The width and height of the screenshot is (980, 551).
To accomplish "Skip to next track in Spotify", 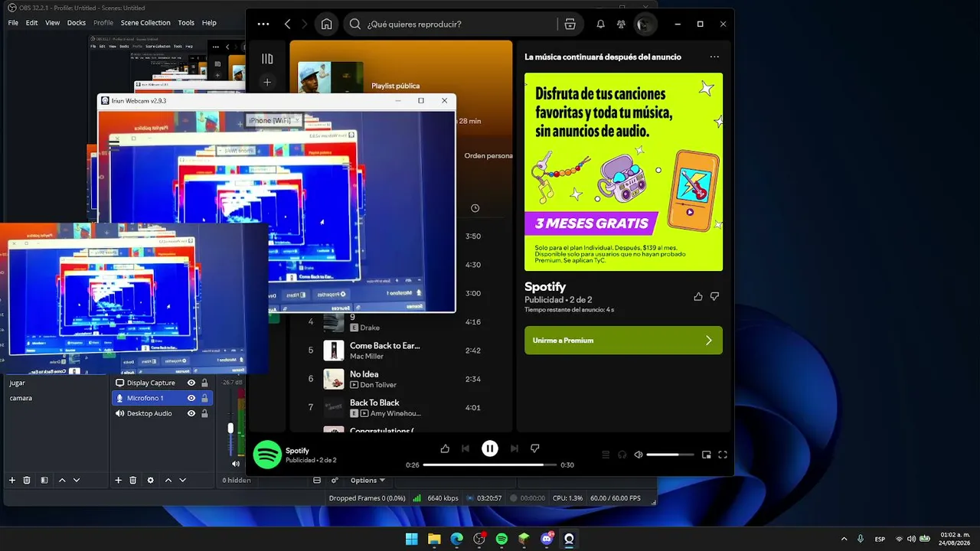I will (x=514, y=448).
